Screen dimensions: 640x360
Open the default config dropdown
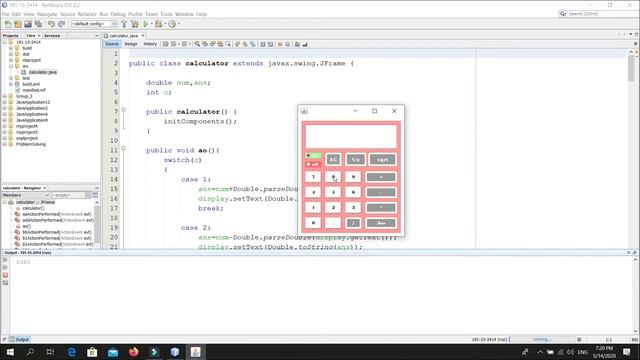pos(94,24)
